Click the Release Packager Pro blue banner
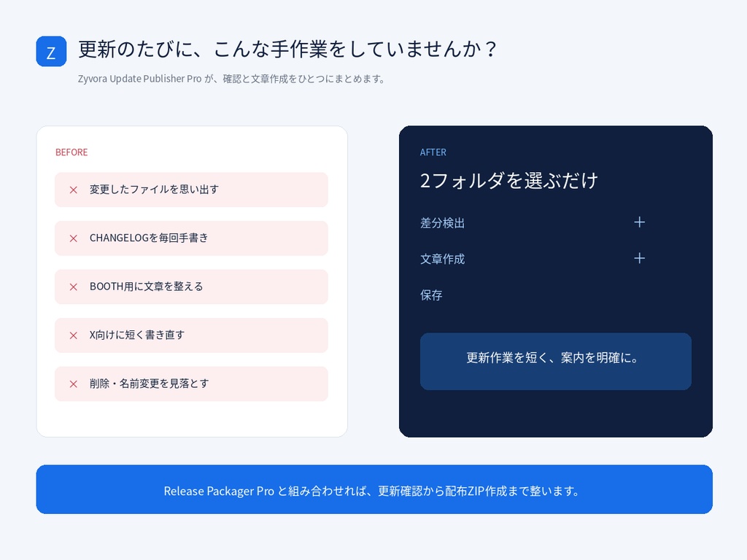Viewport: 747px width, 560px height. tap(374, 489)
